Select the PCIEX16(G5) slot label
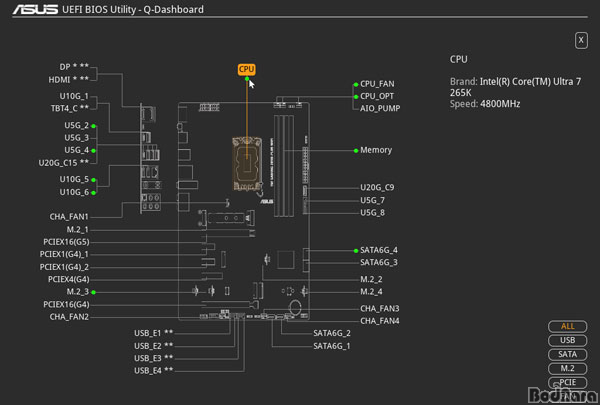 [x=66, y=242]
